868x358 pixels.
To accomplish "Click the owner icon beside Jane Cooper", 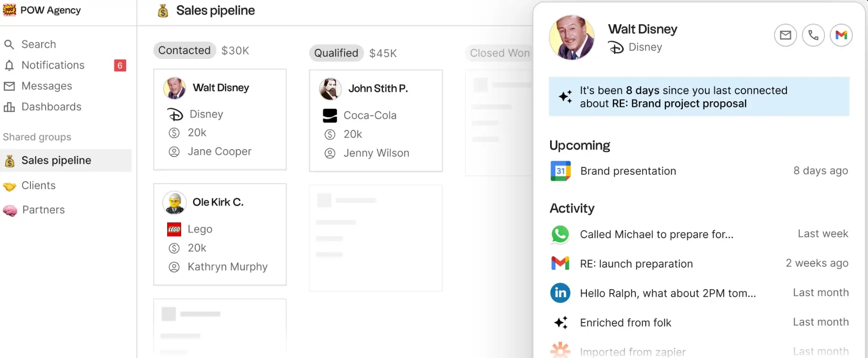I will (174, 151).
